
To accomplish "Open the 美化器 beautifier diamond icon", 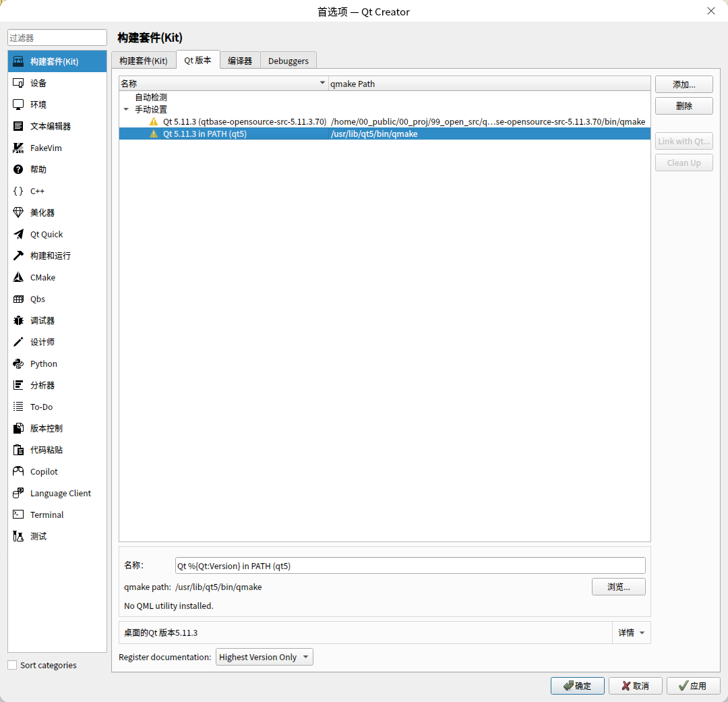I will tap(18, 212).
